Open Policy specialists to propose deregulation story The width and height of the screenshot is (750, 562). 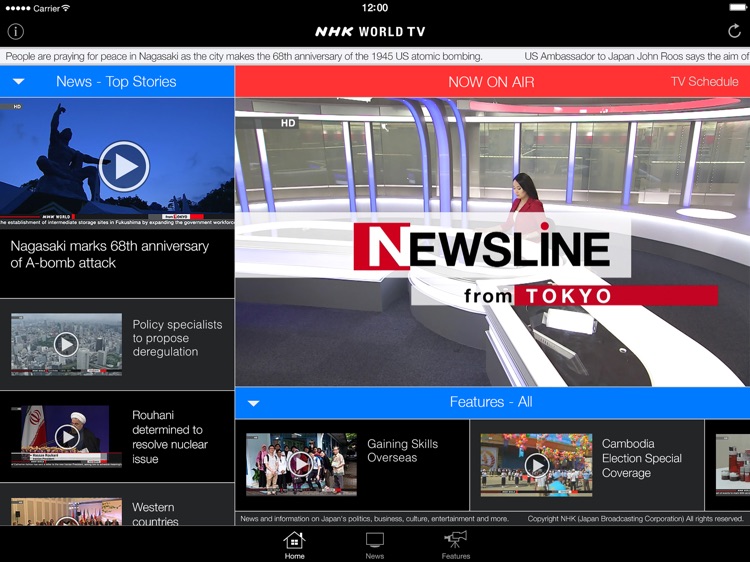[x=177, y=338]
